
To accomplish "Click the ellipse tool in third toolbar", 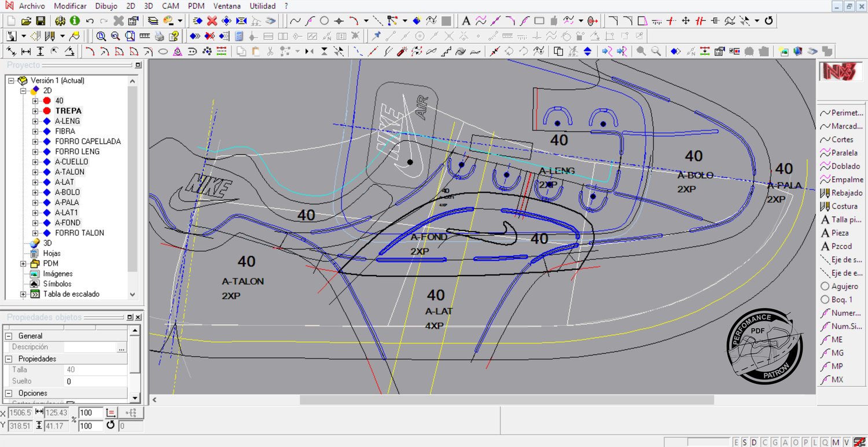I will pos(163,52).
